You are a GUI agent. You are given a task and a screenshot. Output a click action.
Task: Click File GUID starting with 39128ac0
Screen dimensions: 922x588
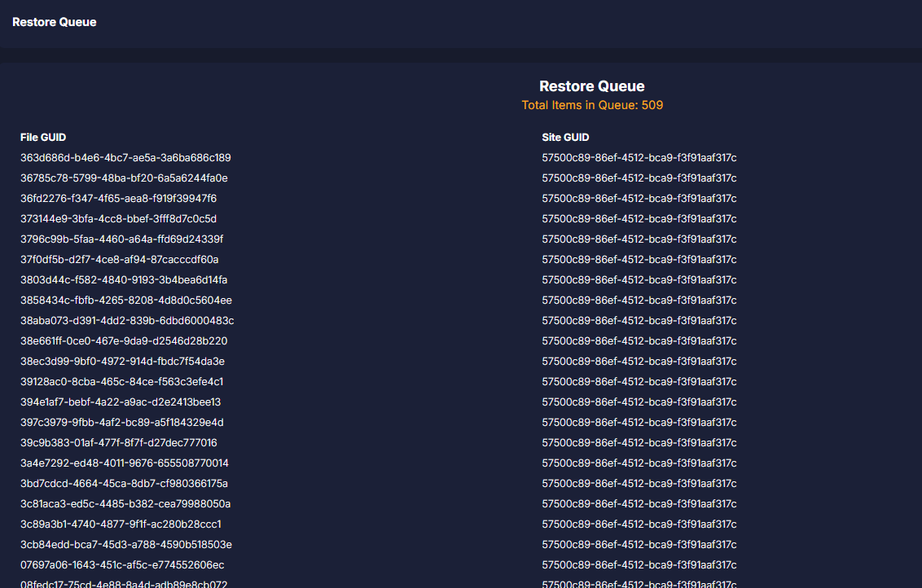[121, 382]
